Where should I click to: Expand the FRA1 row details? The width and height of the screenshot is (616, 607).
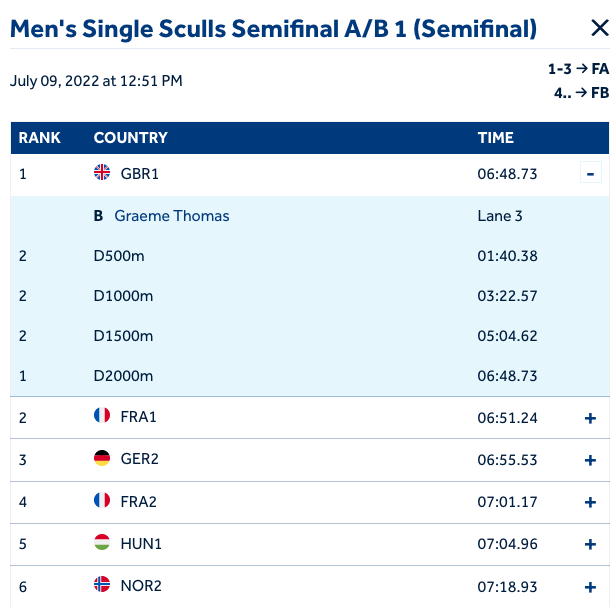[x=590, y=418]
